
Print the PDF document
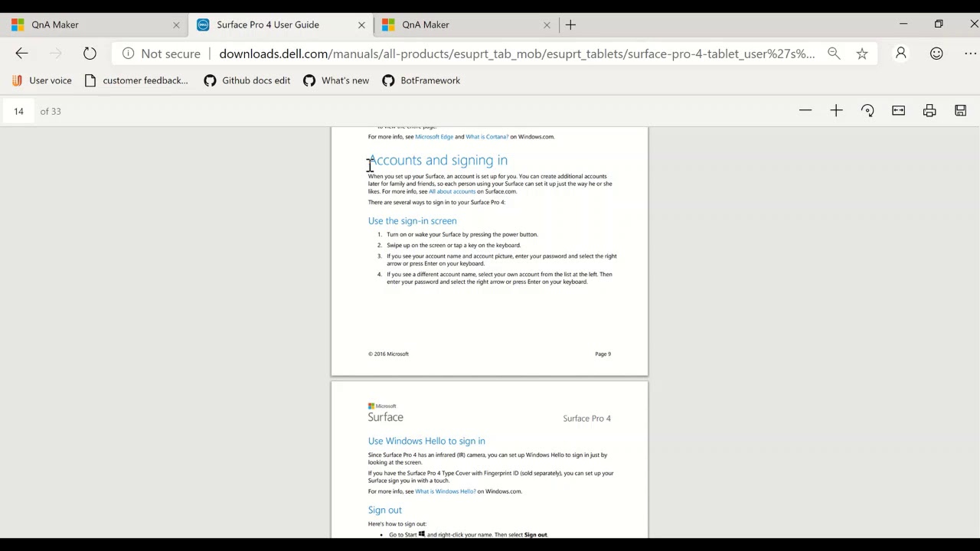[x=929, y=111]
